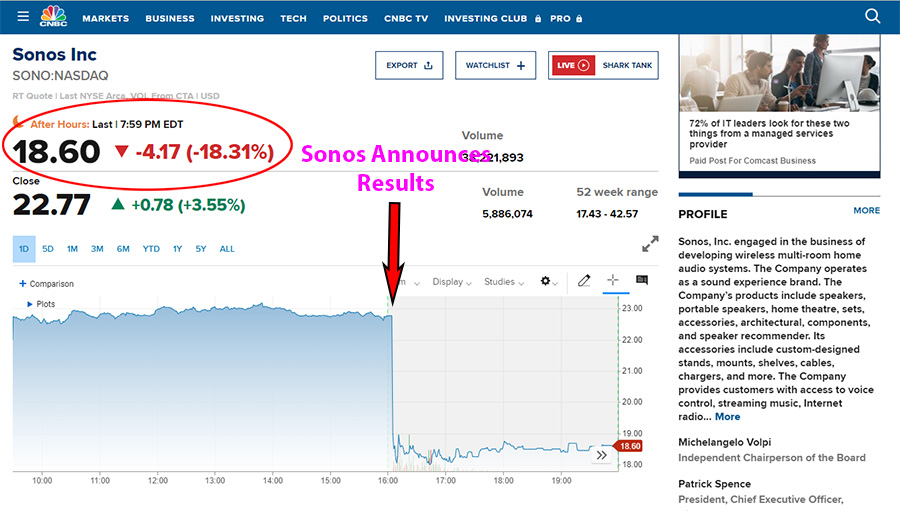Open chart events flag icon
Screen dimensions: 900x511
click(642, 280)
